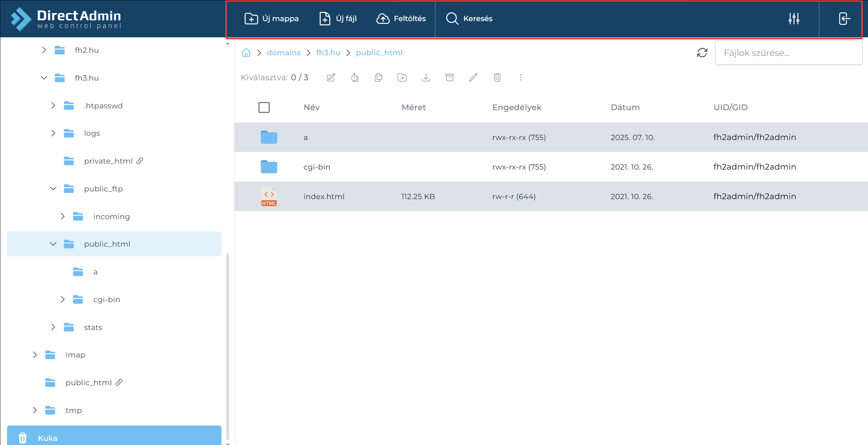The height and width of the screenshot is (445, 868).
Task: Select the index.html file name
Action: click(x=324, y=196)
